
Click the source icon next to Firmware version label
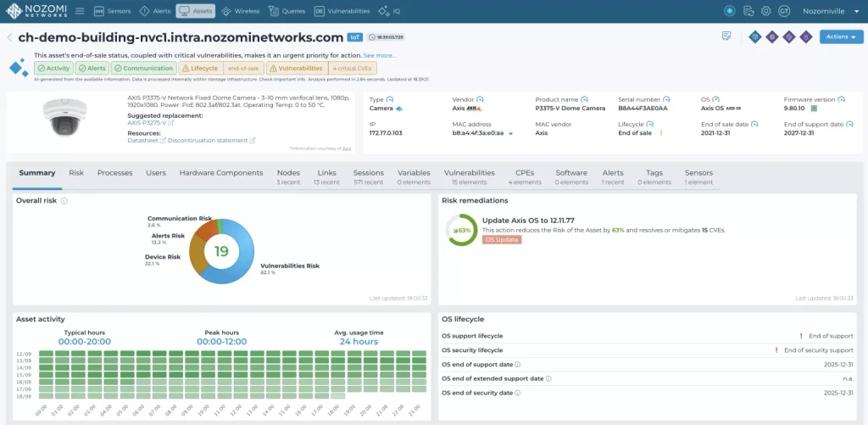(x=841, y=100)
